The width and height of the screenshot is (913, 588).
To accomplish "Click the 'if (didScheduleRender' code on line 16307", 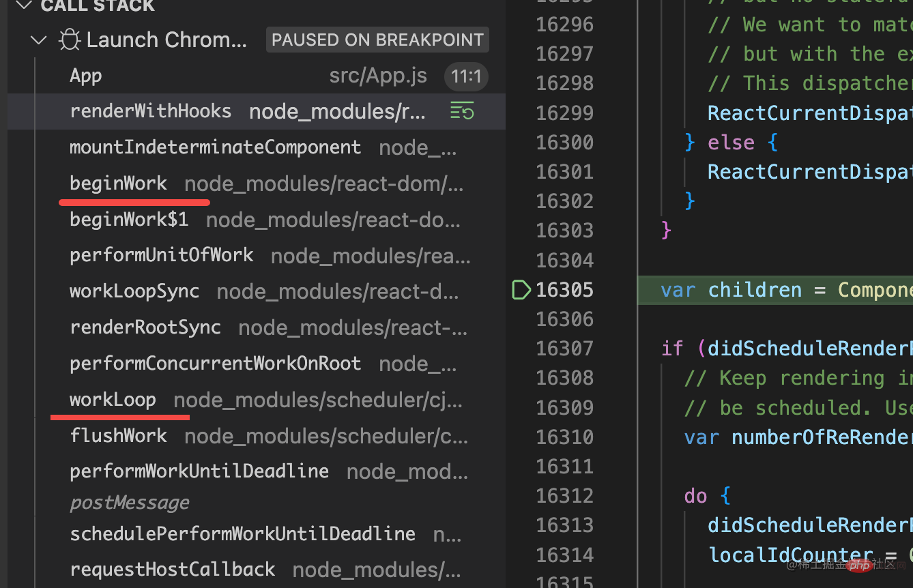I will point(787,349).
